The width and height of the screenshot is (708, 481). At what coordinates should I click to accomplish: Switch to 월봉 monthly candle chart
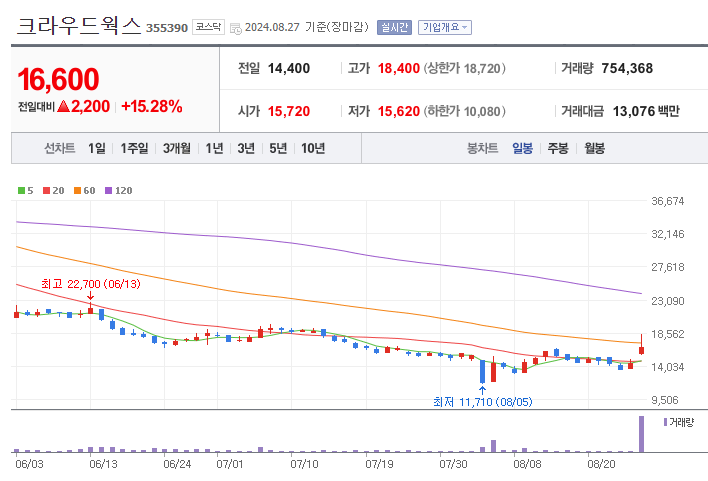click(x=594, y=148)
